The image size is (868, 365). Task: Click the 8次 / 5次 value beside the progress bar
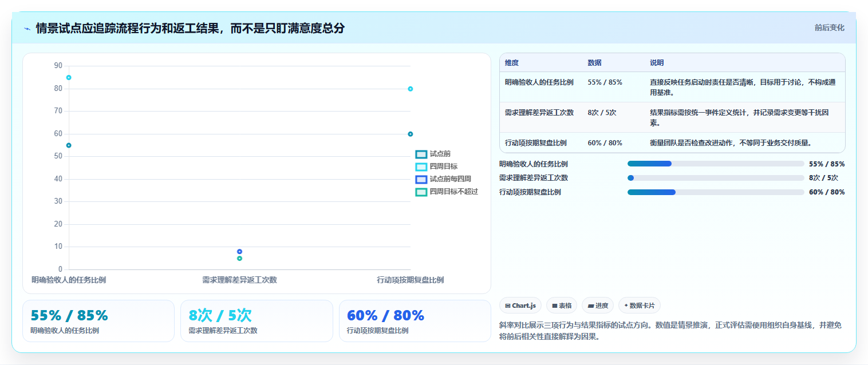[823, 178]
